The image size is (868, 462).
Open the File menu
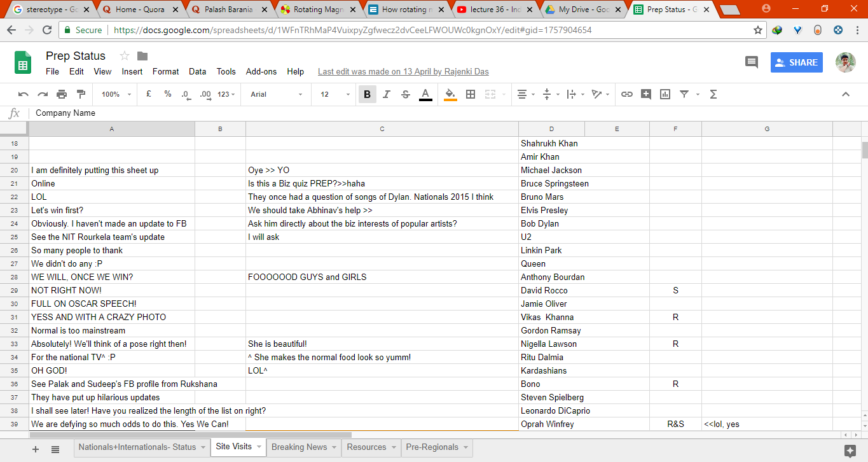tap(52, 72)
